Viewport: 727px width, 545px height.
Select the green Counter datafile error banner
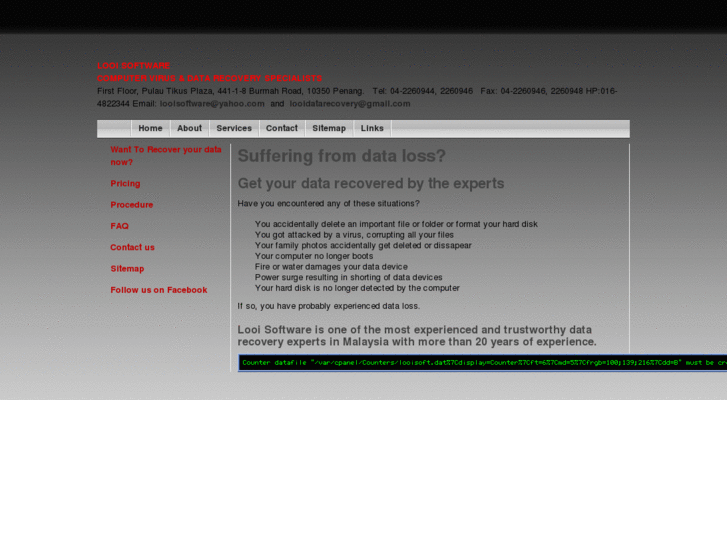pyautogui.click(x=482, y=363)
